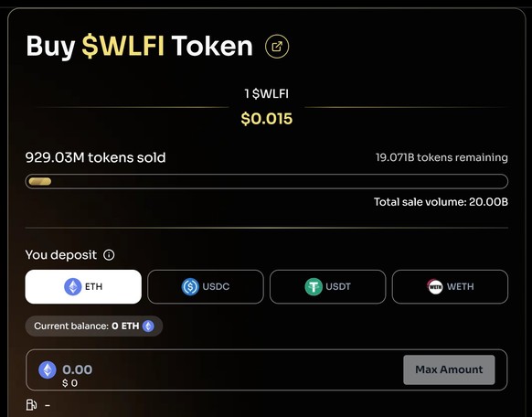Viewport: 532px width, 417px height.
Task: Select WETH as deposit currency
Action: point(450,287)
